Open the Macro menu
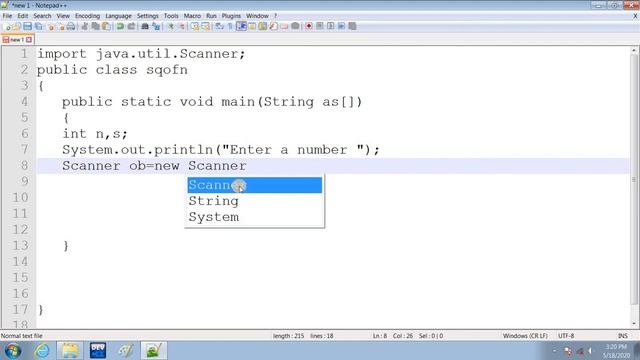The image size is (640, 360). 192,16
